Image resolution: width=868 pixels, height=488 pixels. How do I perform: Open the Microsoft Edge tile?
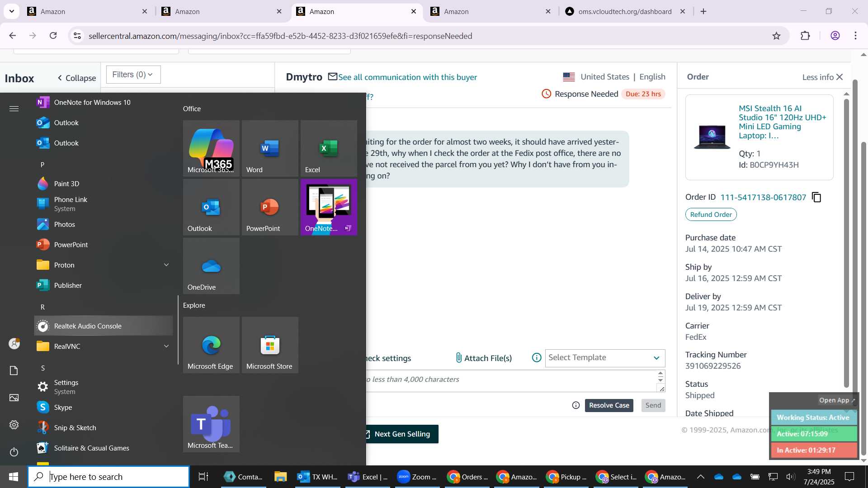(x=211, y=345)
